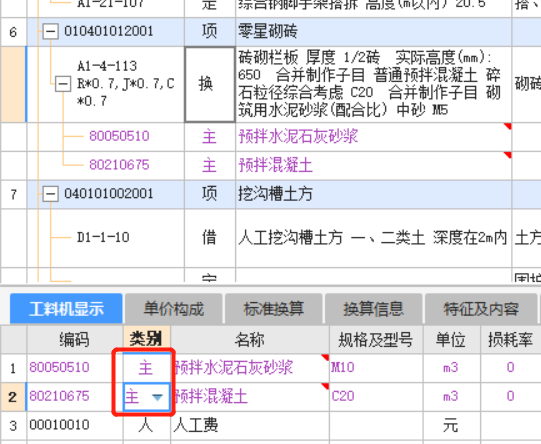Select code 00010010 in lower table
The image size is (541, 444).
coord(59,425)
